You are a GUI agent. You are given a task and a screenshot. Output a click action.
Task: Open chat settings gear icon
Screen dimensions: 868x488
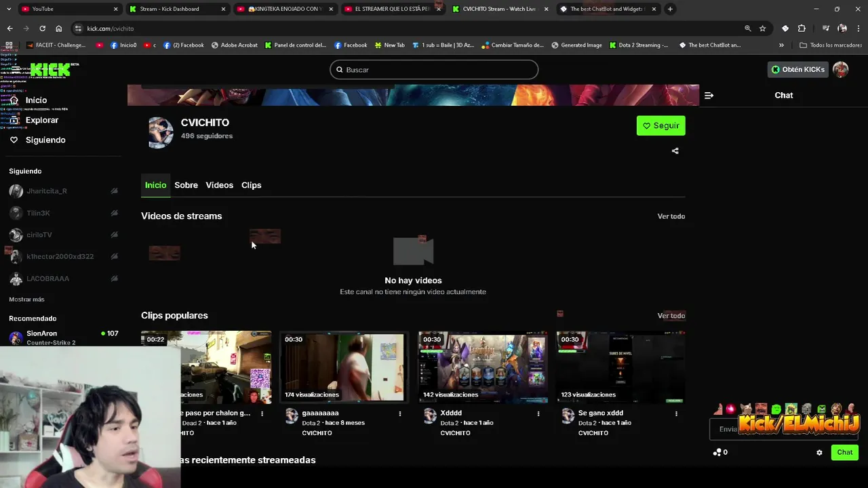point(819,453)
